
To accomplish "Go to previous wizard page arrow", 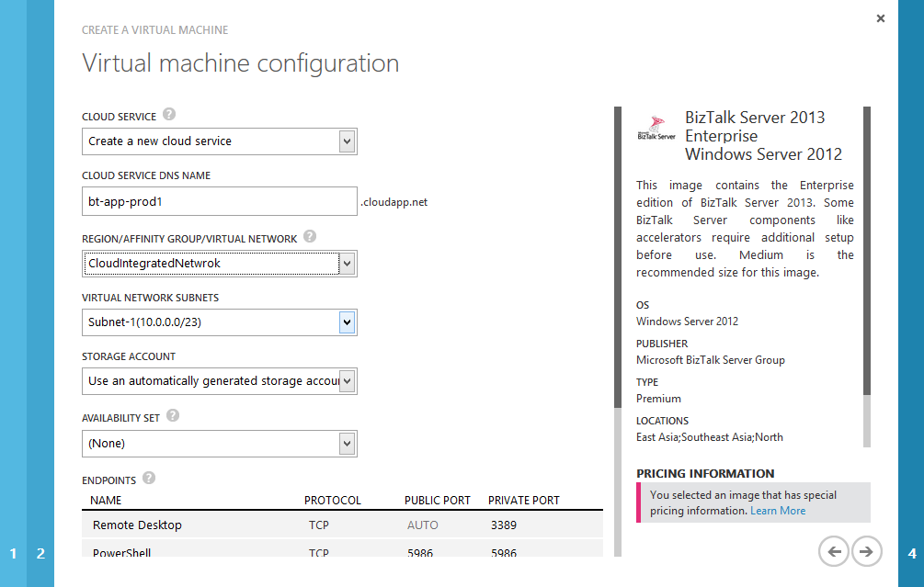I will click(x=834, y=552).
